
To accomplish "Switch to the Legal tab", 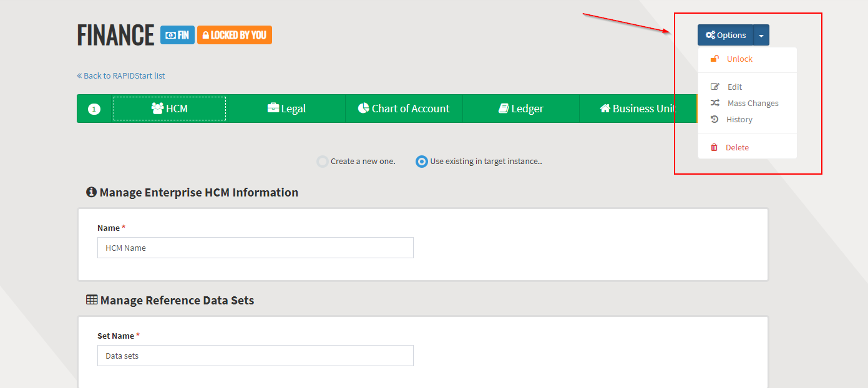I will pos(286,109).
